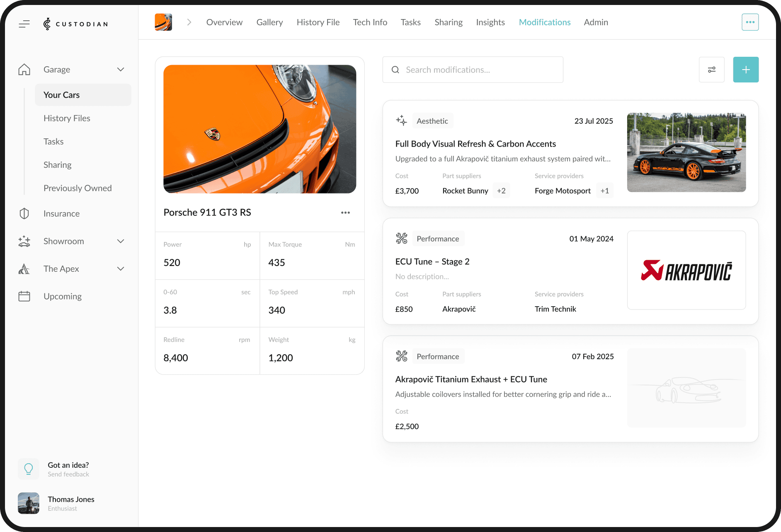Select Your Cars in sidebar
Viewport: 781px width, 532px height.
pos(83,95)
